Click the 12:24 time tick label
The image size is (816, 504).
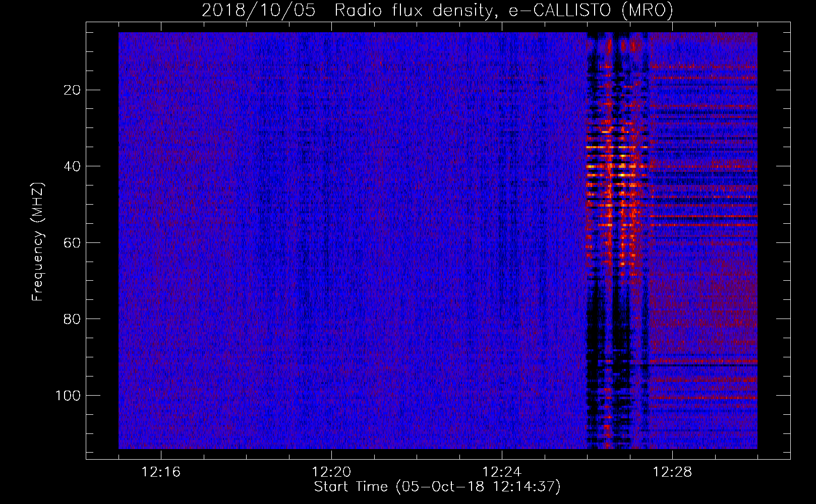502,472
